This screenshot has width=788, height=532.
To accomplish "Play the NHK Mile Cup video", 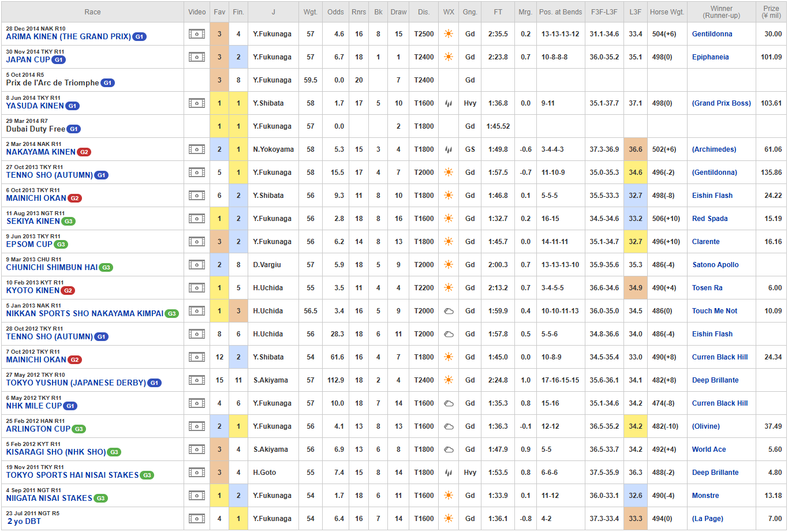I will click(x=197, y=403).
